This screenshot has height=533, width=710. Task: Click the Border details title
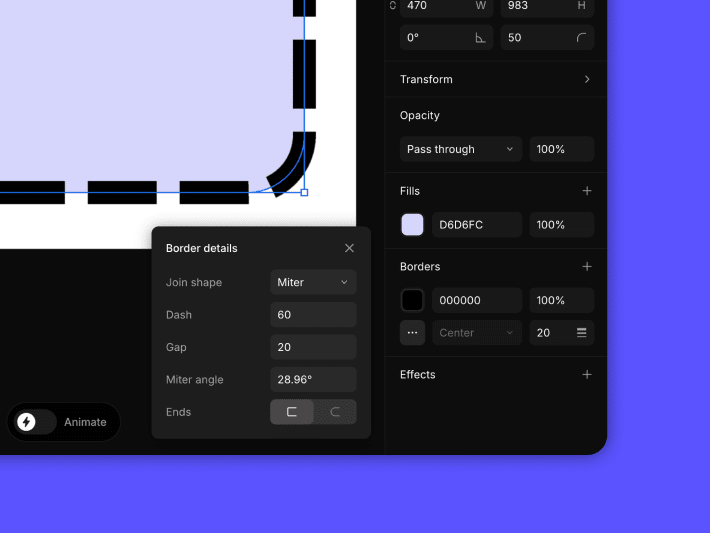click(x=201, y=248)
